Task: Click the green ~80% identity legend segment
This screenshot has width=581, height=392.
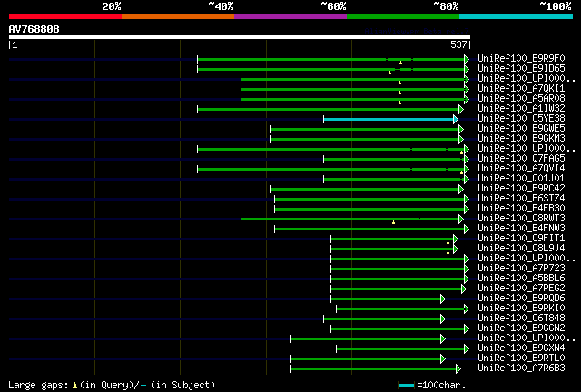Action: point(403,16)
